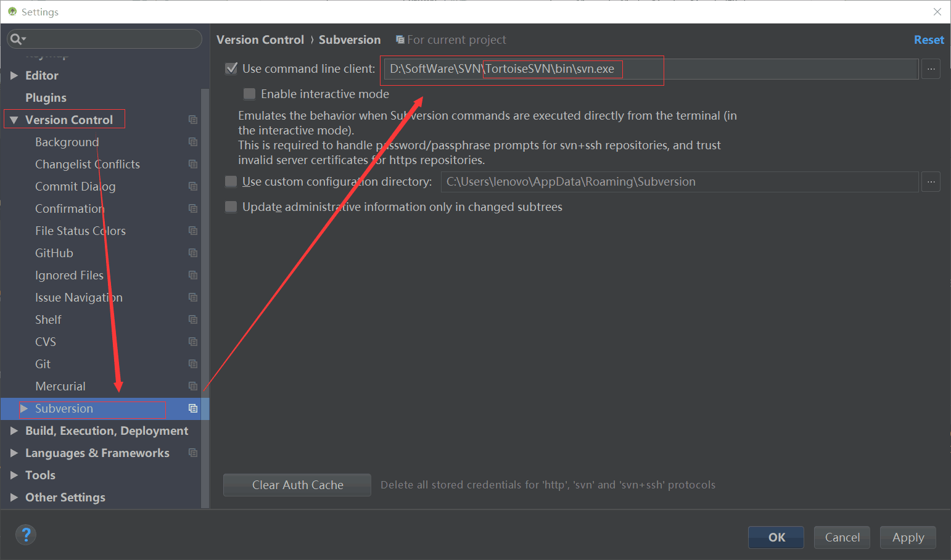Click the project icon next to GitHub
Image resolution: width=951 pixels, height=560 pixels.
pyautogui.click(x=193, y=253)
